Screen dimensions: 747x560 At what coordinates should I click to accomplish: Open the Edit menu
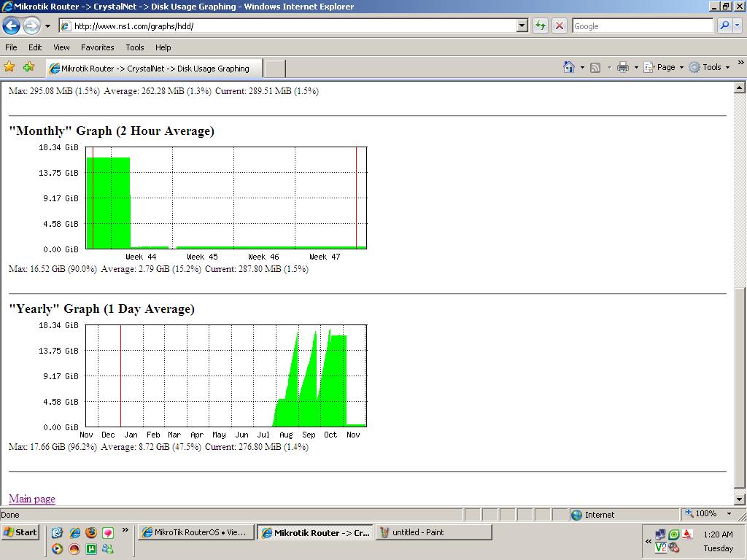pyautogui.click(x=35, y=47)
